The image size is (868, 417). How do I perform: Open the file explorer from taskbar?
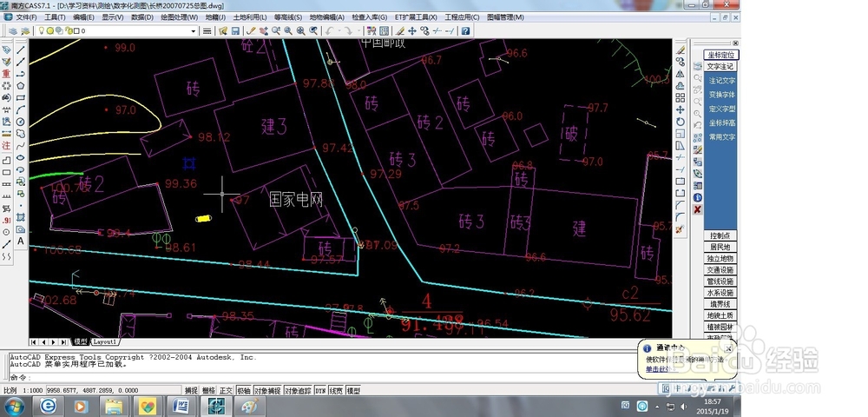114,407
